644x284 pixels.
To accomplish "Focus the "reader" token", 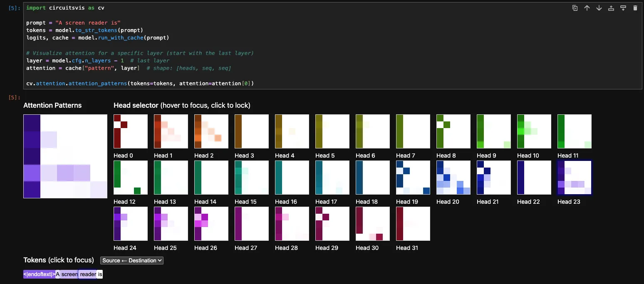I will (88, 274).
